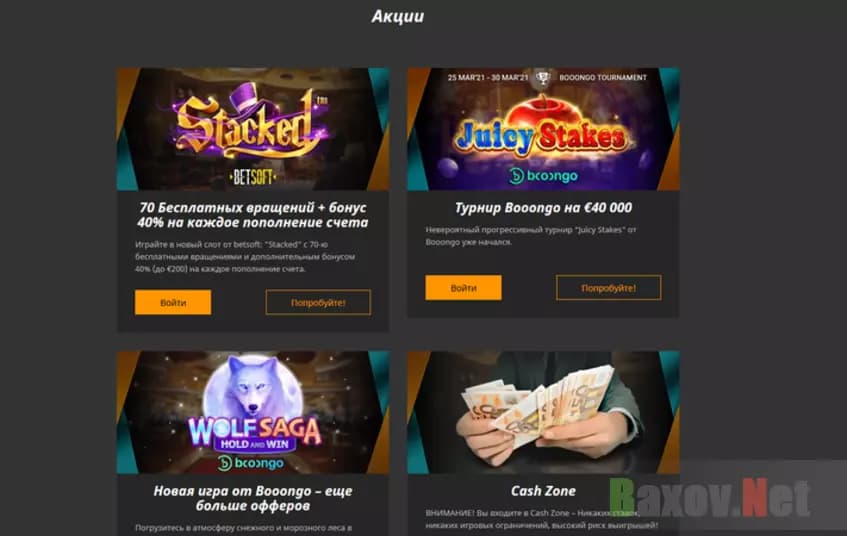Open the 70 free spins bonus title
The width and height of the screenshot is (847, 536).
[253, 215]
